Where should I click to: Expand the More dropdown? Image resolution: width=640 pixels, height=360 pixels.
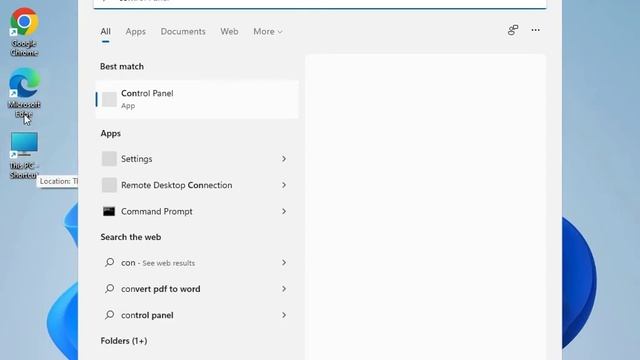click(268, 31)
